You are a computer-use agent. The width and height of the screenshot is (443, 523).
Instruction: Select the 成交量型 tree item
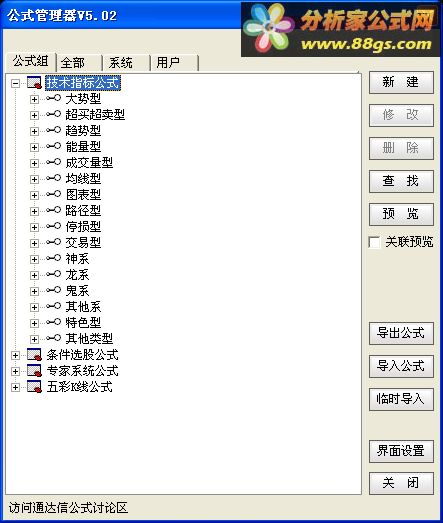(89, 163)
